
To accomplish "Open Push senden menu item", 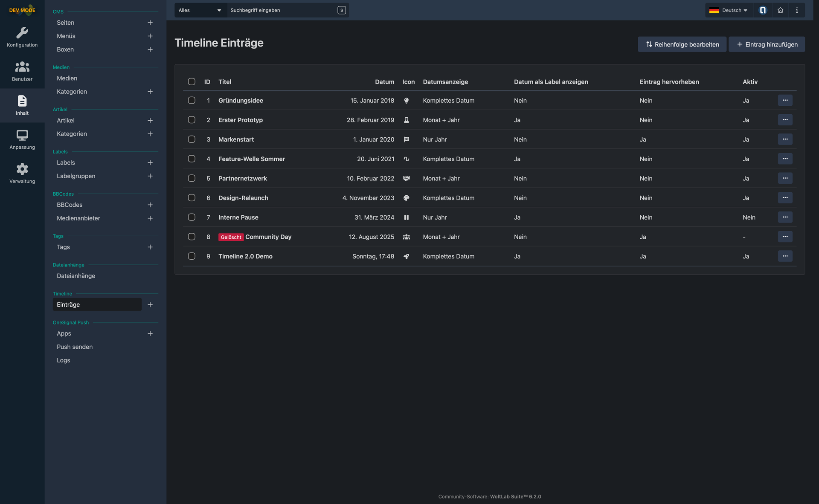I will [75, 347].
